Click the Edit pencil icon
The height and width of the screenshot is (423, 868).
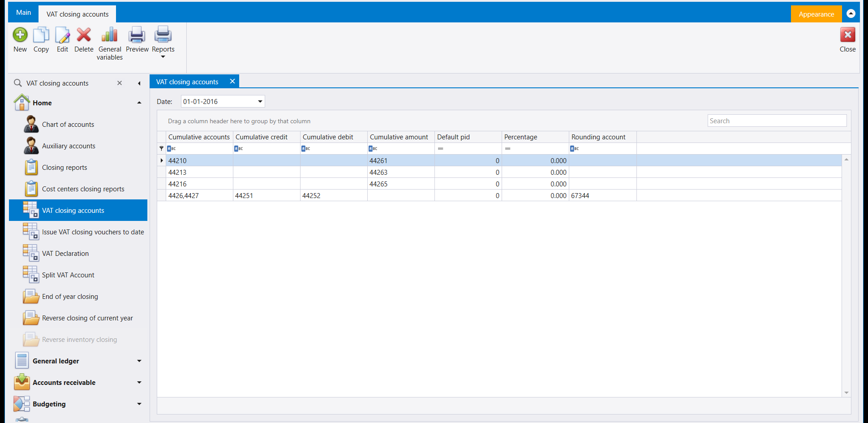pyautogui.click(x=63, y=35)
